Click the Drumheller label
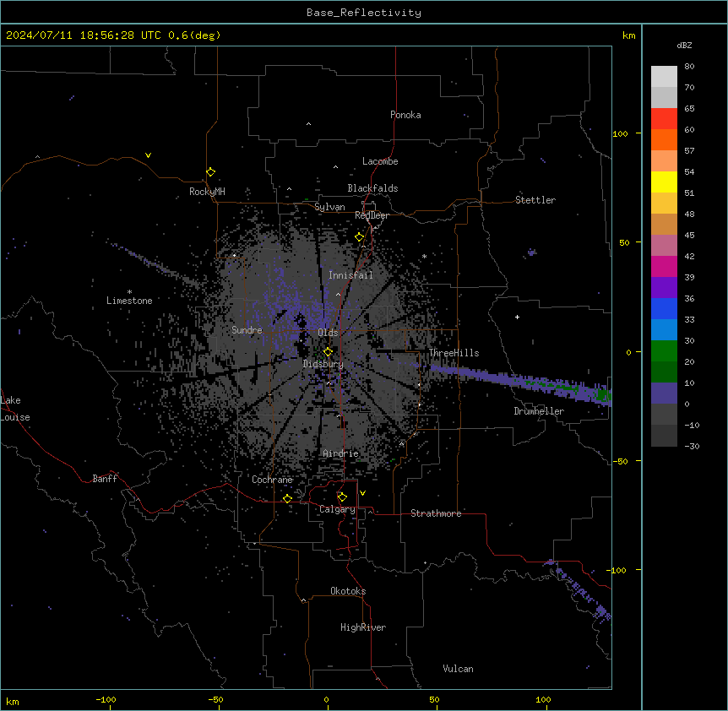The height and width of the screenshot is (711, 728). click(539, 411)
